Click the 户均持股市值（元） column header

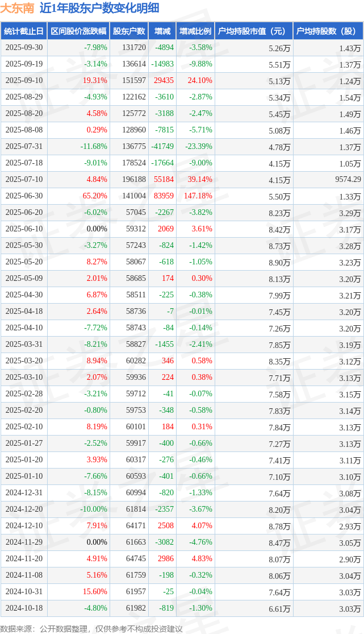pyautogui.click(x=253, y=31)
